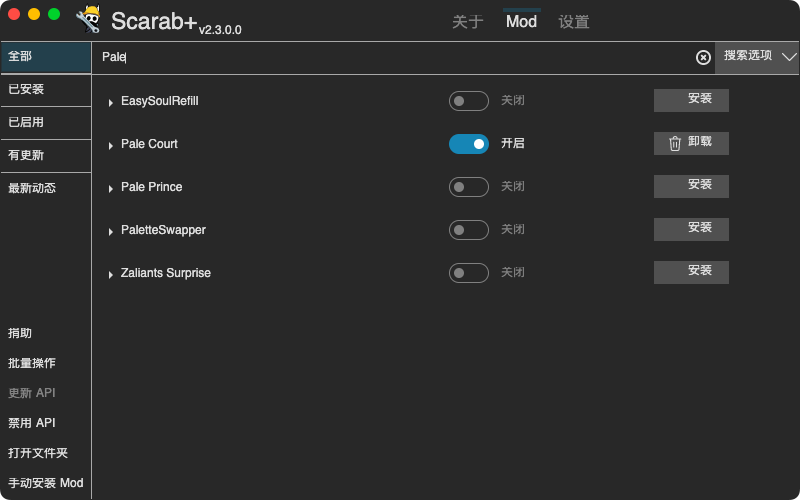Image resolution: width=800 pixels, height=500 pixels.
Task: Install the Pale Prince mod
Action: 691,186
